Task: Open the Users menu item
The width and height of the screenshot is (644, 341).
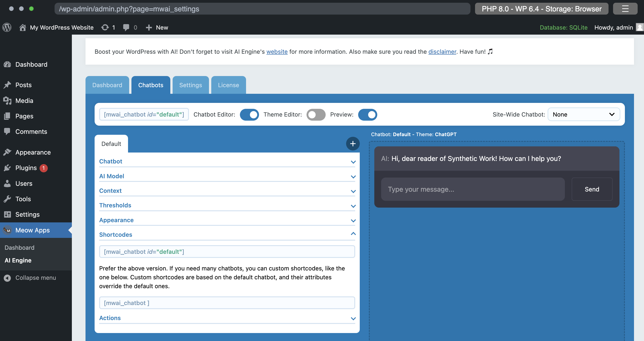Action: [x=24, y=183]
